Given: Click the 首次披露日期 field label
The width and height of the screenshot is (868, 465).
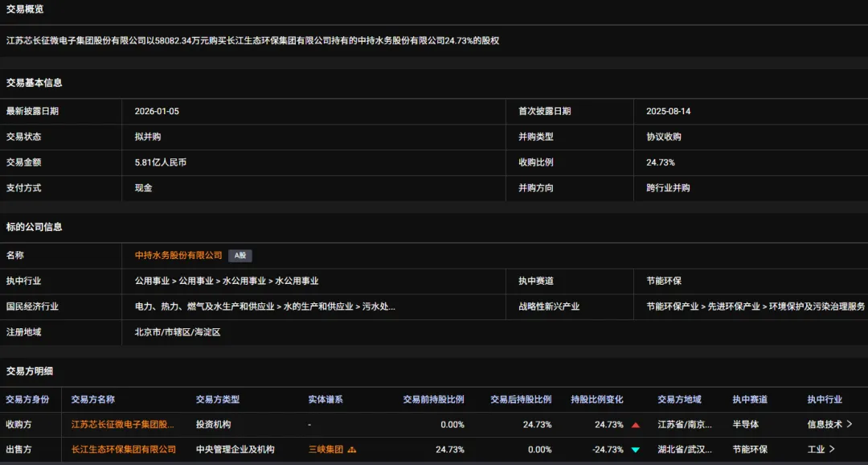Looking at the screenshot, I should point(545,111).
